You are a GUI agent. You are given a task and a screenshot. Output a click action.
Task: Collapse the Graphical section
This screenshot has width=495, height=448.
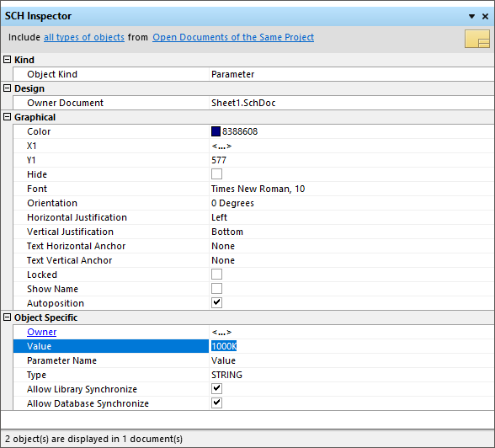point(7,117)
